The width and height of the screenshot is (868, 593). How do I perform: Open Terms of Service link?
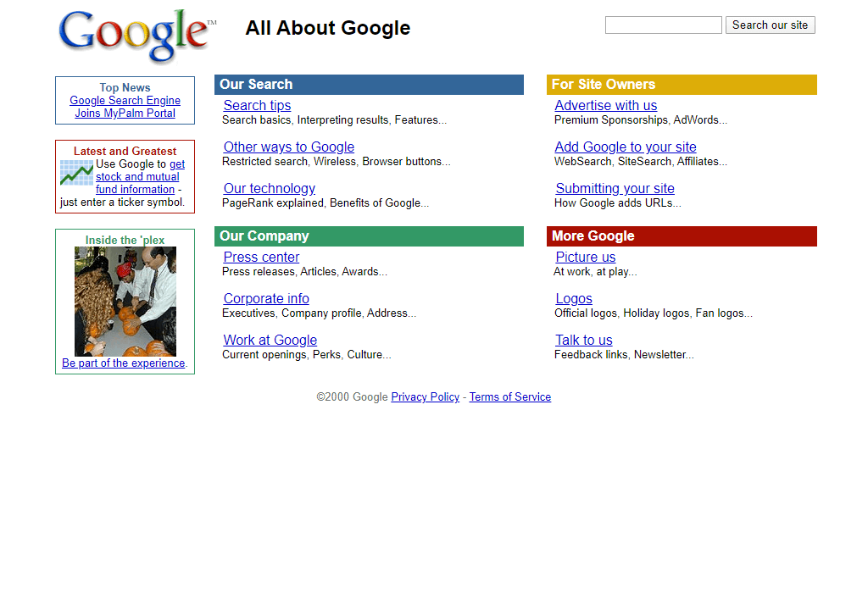coord(509,396)
